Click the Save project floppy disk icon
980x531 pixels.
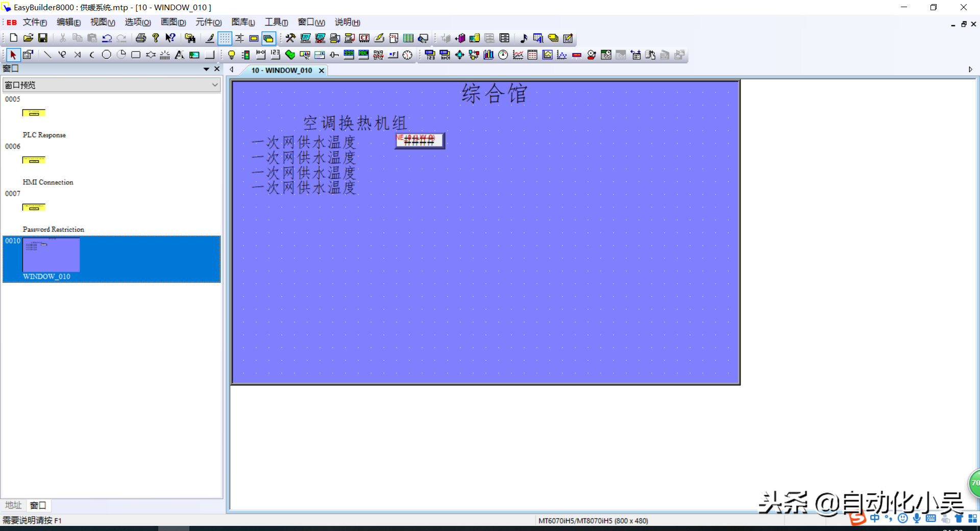coord(43,38)
